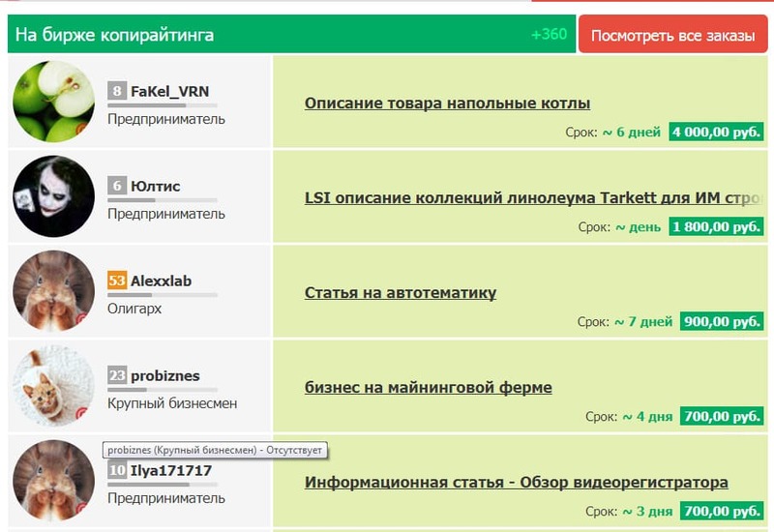Open Юлтис's Joker avatar picture

(53, 196)
